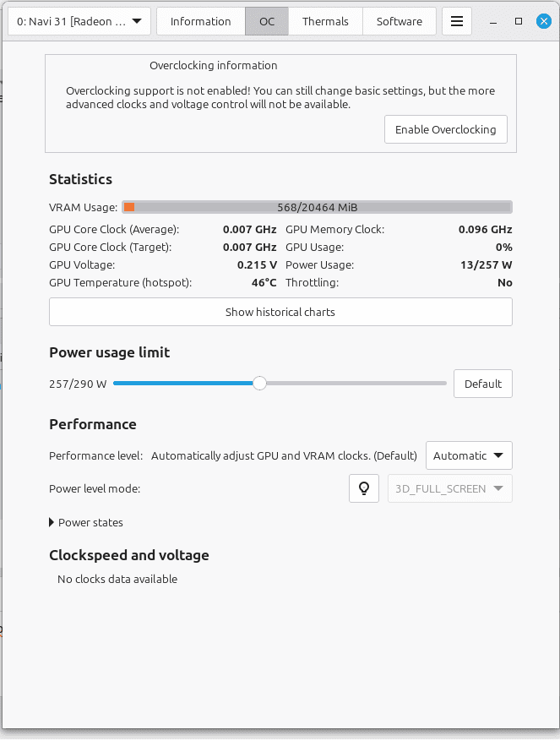Click the VRAM Usage progress bar
This screenshot has width=560, height=741.
(x=317, y=207)
